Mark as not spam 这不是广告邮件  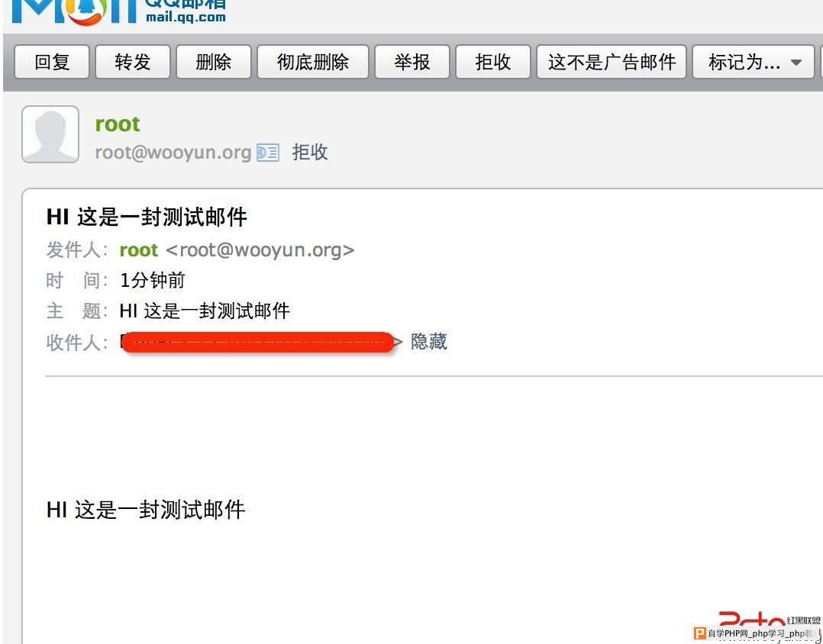coord(612,62)
